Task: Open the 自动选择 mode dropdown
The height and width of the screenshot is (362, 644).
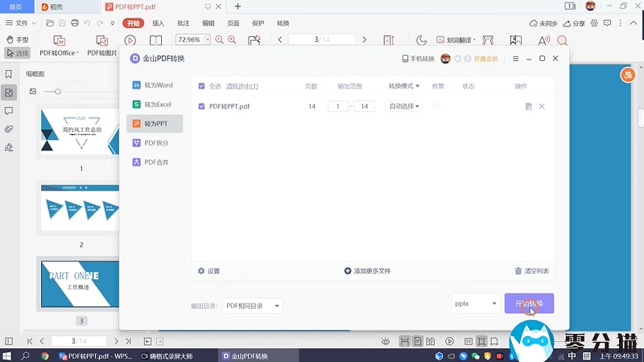Action: (404, 106)
